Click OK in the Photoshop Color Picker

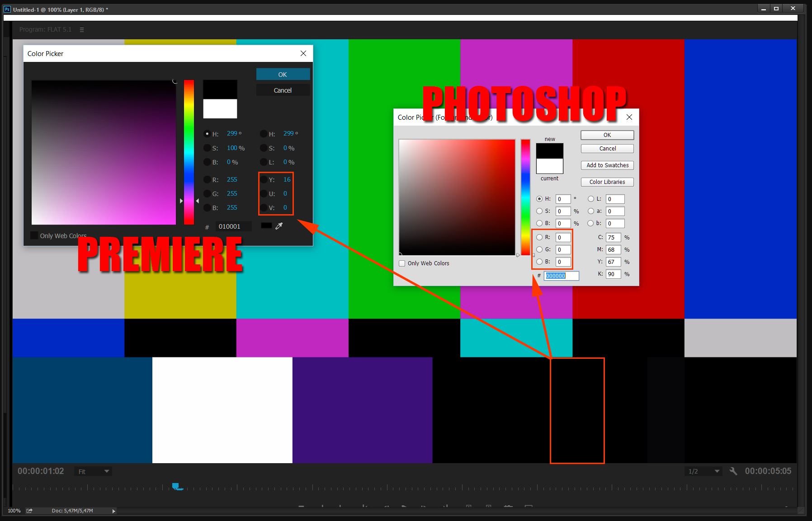pyautogui.click(x=607, y=135)
